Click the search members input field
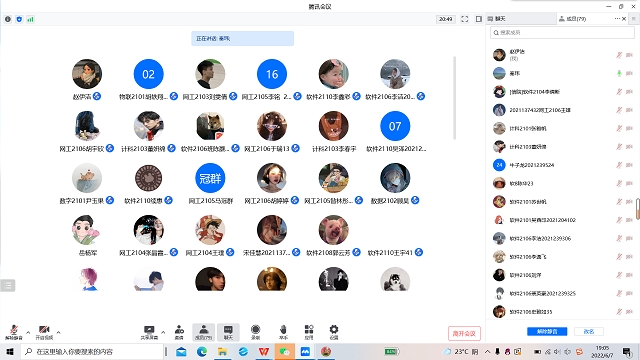Viewport: 640px width, 360px height. click(562, 33)
